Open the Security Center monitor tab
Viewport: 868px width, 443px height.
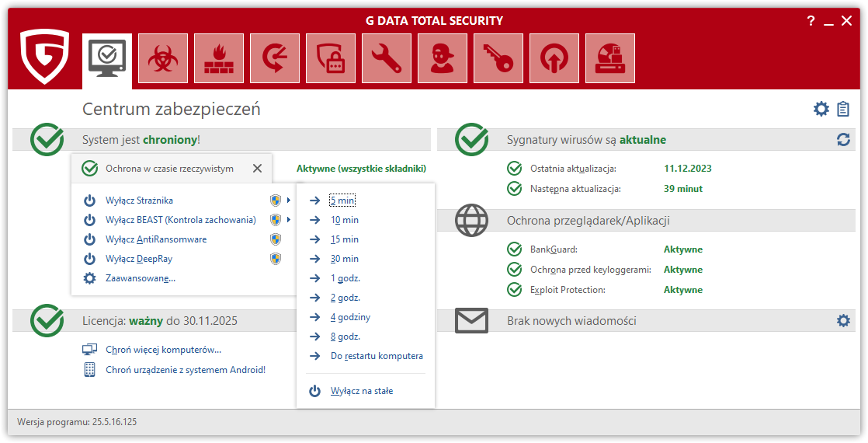[107, 59]
